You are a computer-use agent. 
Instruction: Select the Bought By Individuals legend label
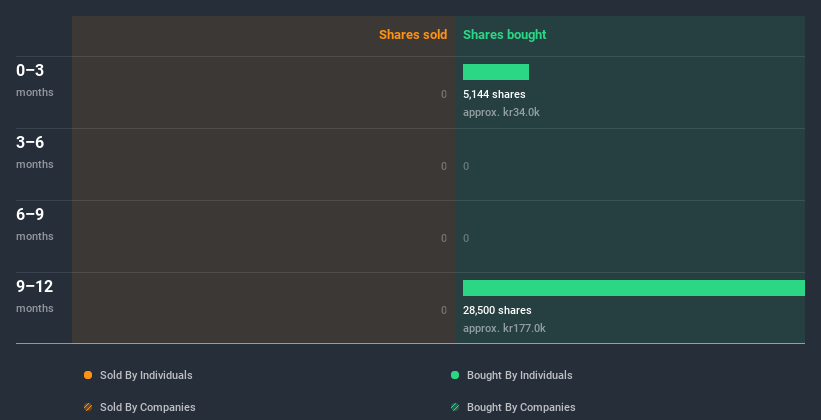coord(519,375)
